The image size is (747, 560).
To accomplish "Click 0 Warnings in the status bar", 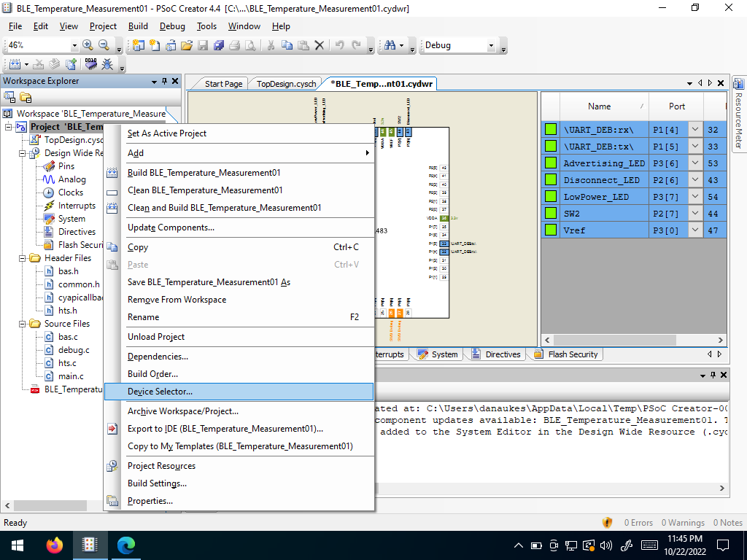I will (x=683, y=523).
